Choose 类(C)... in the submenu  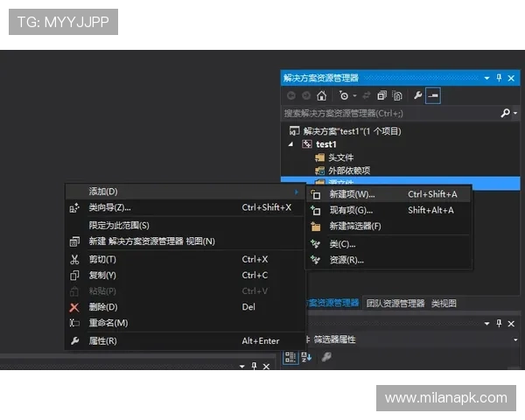pos(388,244)
